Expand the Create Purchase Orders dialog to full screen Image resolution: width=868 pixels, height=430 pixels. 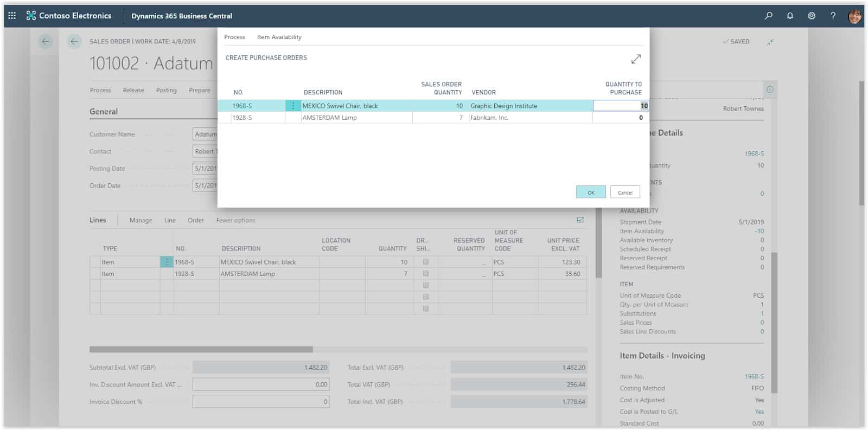pyautogui.click(x=636, y=59)
